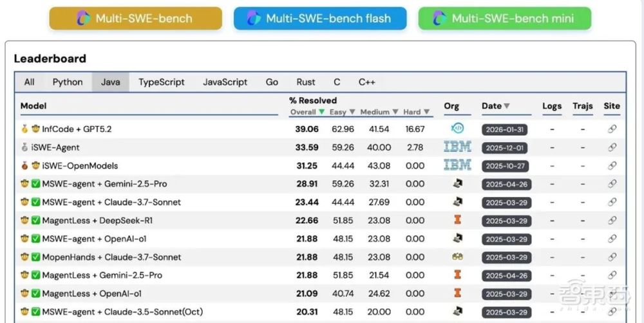Open Multi-SWE-bench flash leaderboard
Screen dimensions: 644x323
pyautogui.click(x=320, y=19)
